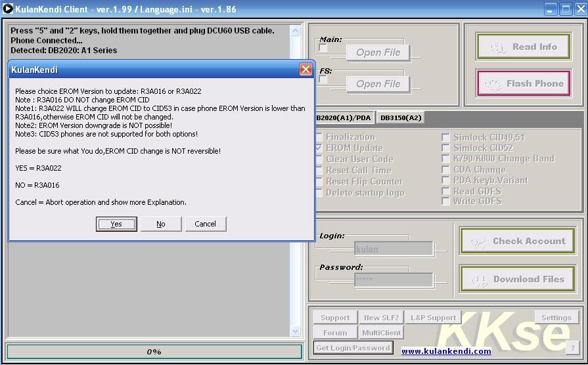588x365 pixels.
Task: Enable Reset Call Time option
Action: pos(319,170)
